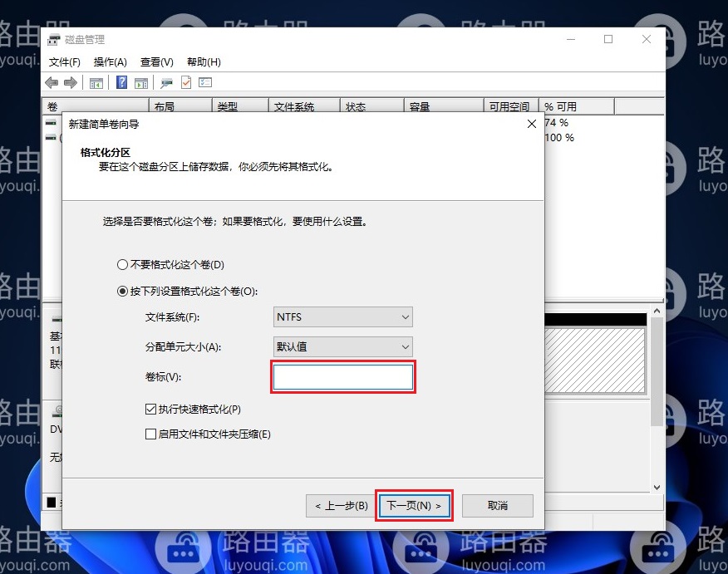Maximize the Disk Management window

pos(608,39)
